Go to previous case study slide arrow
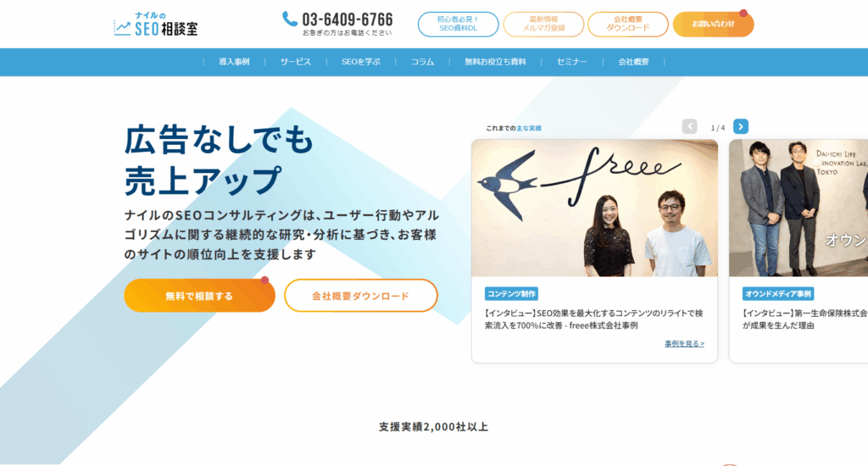868x466 pixels. point(689,127)
